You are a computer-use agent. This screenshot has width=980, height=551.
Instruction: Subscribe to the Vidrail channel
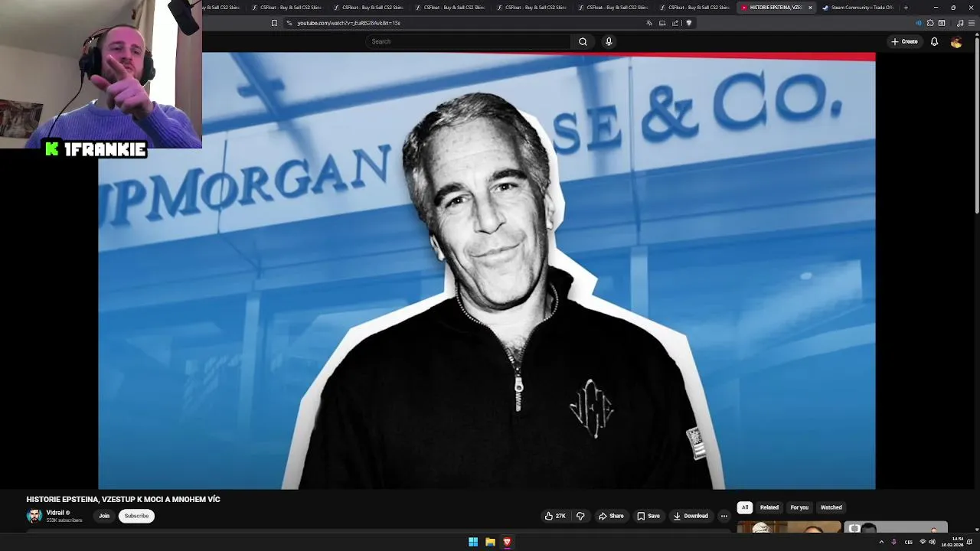click(136, 516)
